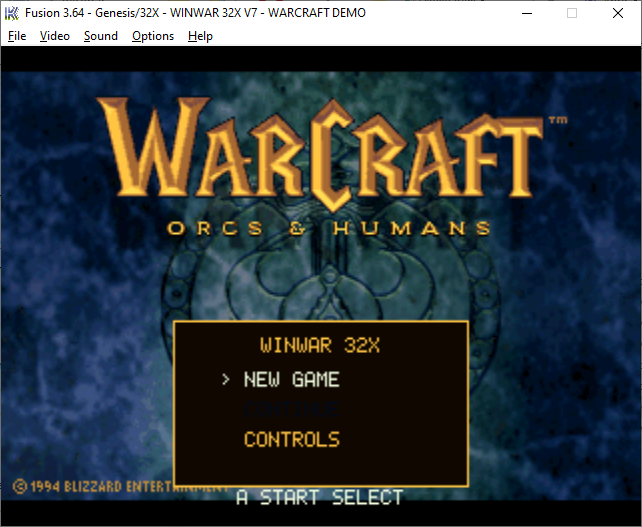Open the Video menu
The width and height of the screenshot is (642, 527).
(x=55, y=36)
